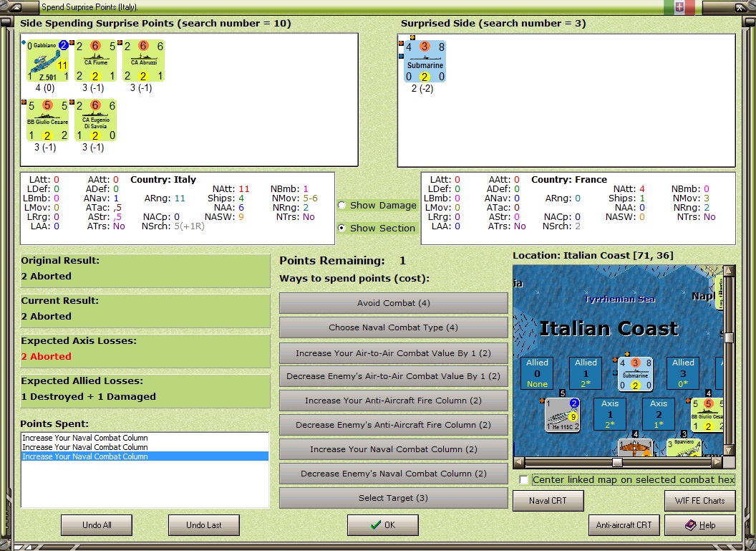Enable Center linked map on selected combat hex
The height and width of the screenshot is (551, 756).
[523, 479]
